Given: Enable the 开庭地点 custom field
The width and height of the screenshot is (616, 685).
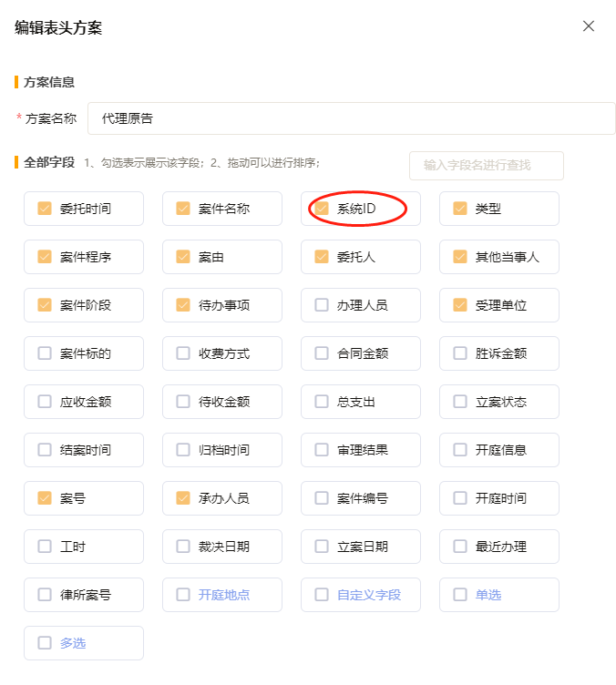Looking at the screenshot, I should (183, 595).
